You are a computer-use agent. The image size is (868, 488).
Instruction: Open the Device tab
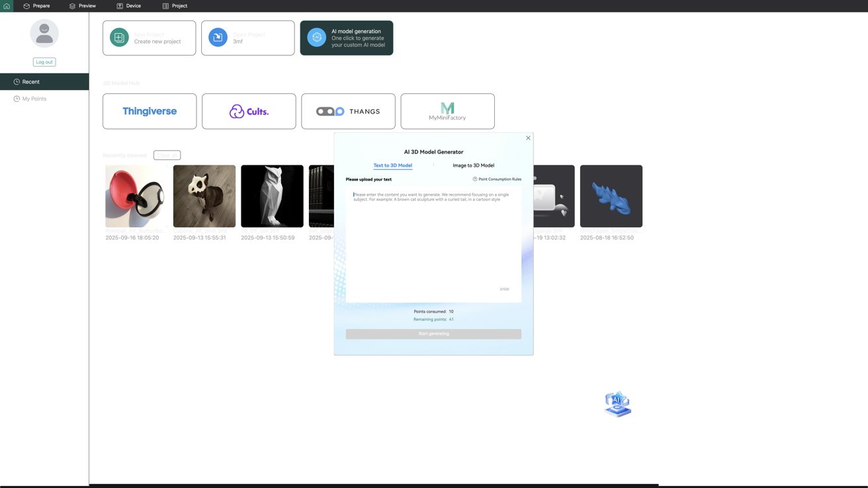129,6
